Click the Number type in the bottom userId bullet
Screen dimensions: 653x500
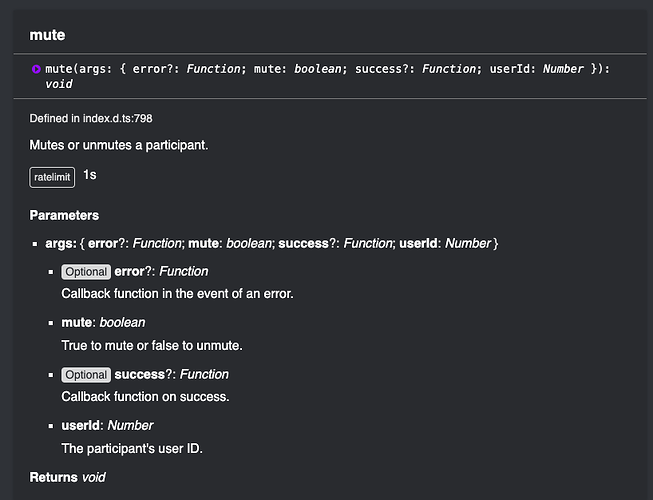(130, 425)
